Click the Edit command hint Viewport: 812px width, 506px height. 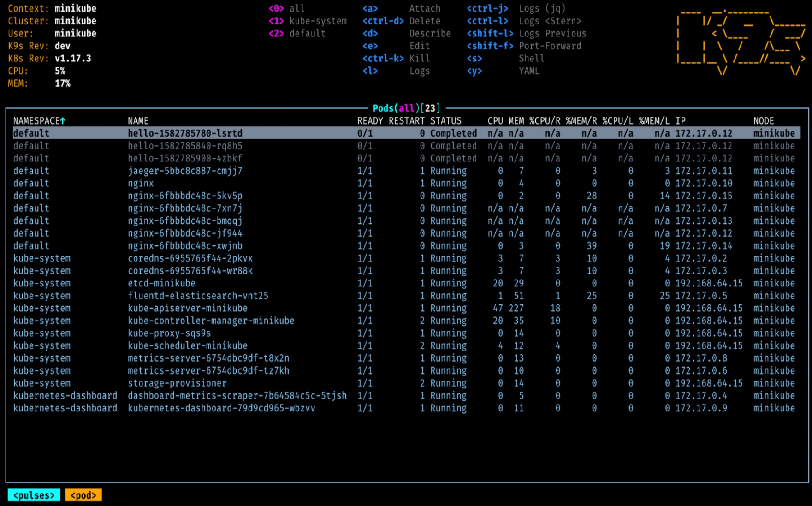tap(397, 46)
